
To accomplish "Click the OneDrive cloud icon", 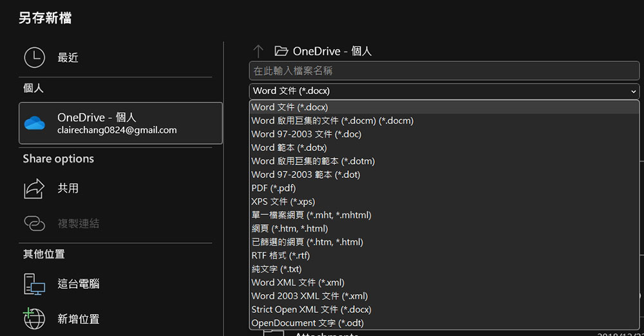I will [35, 123].
